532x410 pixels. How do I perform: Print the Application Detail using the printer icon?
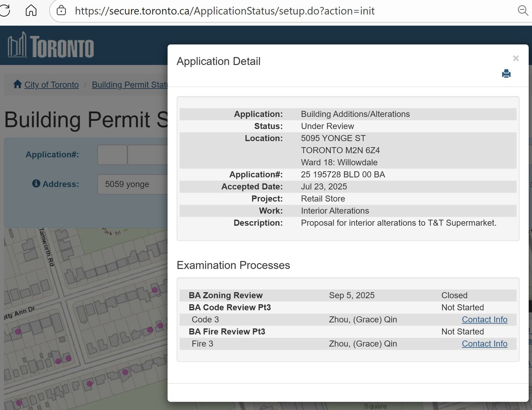506,74
